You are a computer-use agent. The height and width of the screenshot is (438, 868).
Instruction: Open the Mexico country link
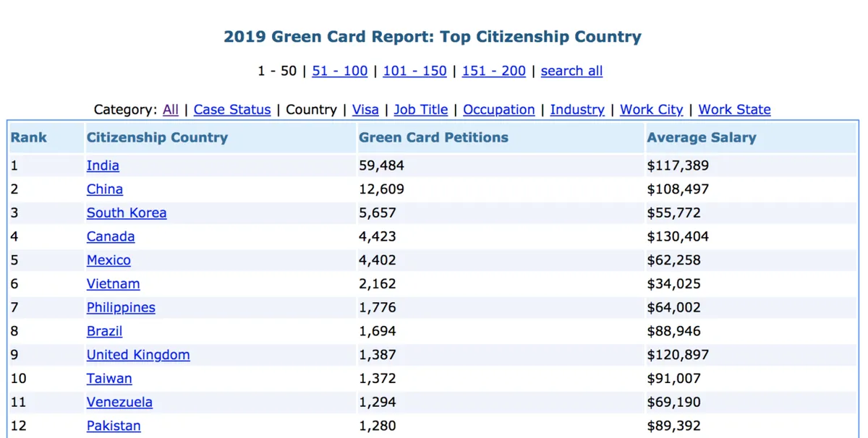(x=109, y=260)
